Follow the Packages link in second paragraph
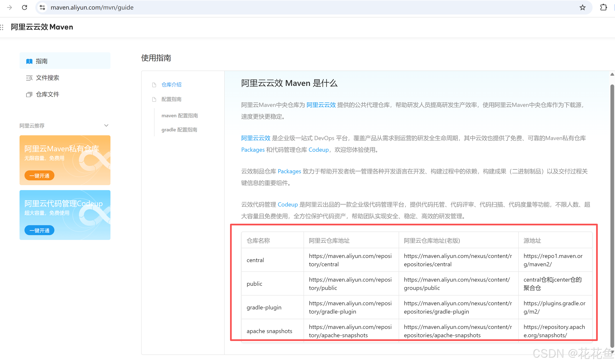The width and height of the screenshot is (615, 364). click(x=253, y=150)
